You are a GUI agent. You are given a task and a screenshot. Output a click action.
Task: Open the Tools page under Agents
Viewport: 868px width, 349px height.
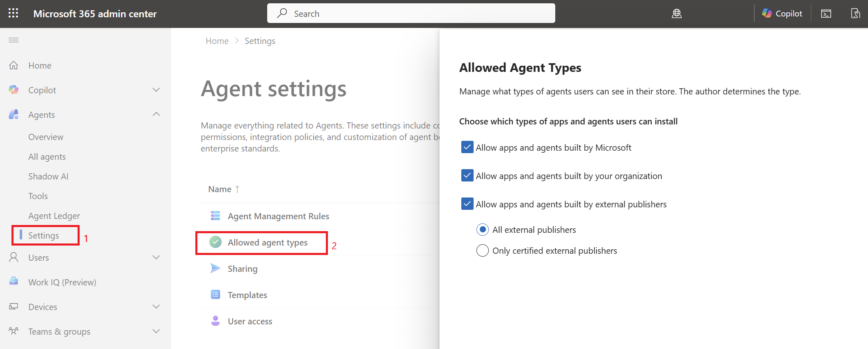click(38, 196)
